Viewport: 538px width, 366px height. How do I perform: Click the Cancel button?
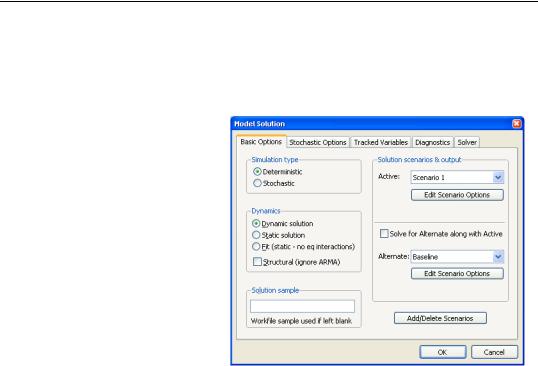point(494,352)
